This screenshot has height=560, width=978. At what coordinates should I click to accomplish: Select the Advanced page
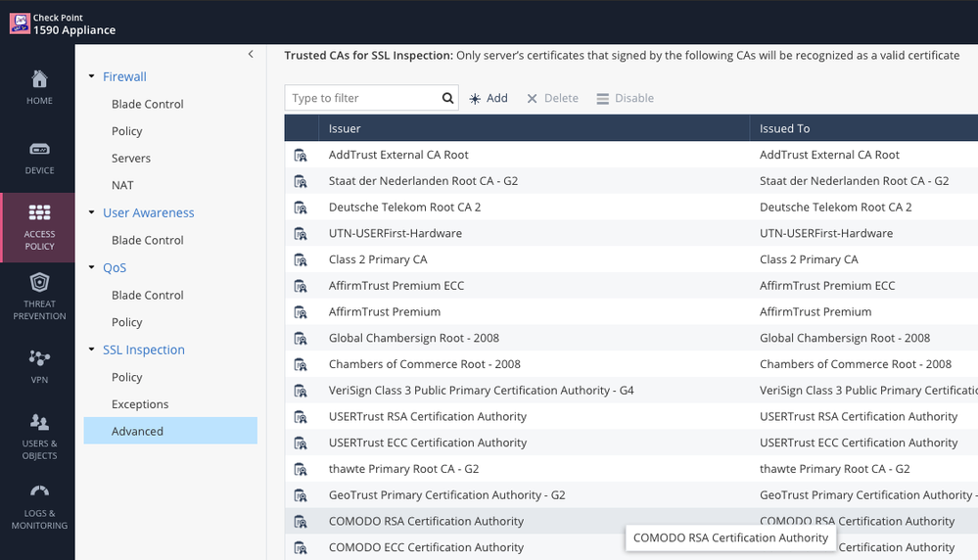coord(170,431)
